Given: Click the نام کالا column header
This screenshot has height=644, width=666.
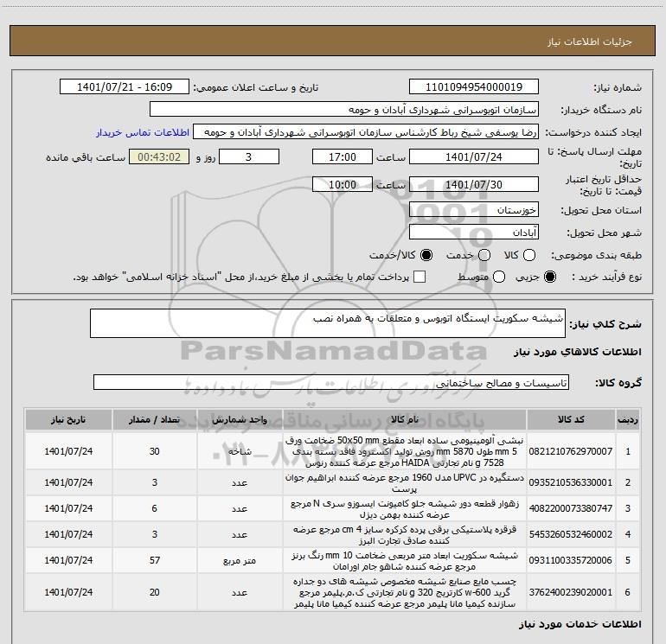Looking at the screenshot, I should (405, 420).
